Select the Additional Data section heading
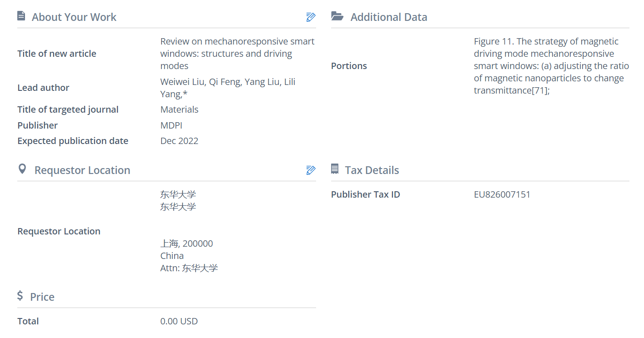Viewport: 644px width, 338px height. pos(388,17)
